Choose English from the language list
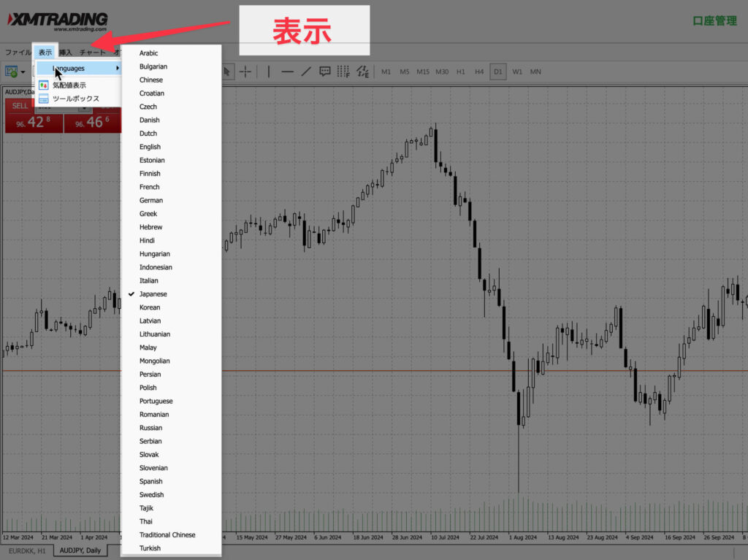 coord(150,147)
